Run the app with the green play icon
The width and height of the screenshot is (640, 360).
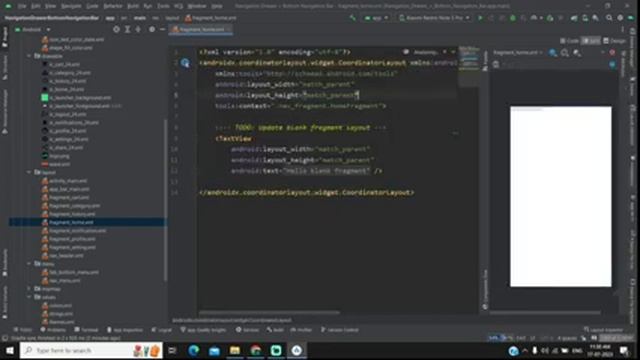click(x=480, y=18)
